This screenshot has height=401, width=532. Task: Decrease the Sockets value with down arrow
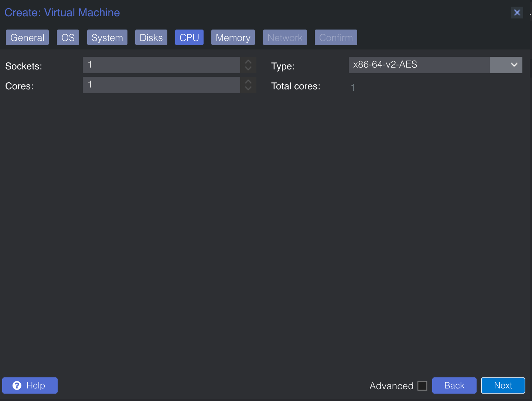point(248,69)
